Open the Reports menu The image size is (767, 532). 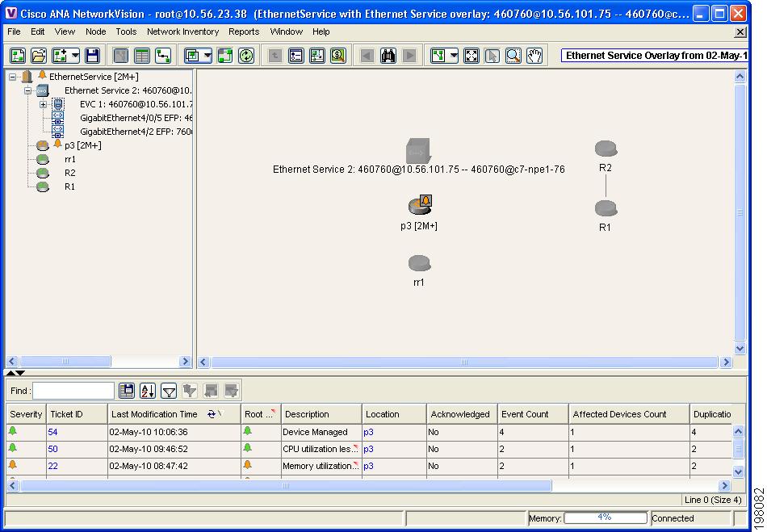click(244, 31)
